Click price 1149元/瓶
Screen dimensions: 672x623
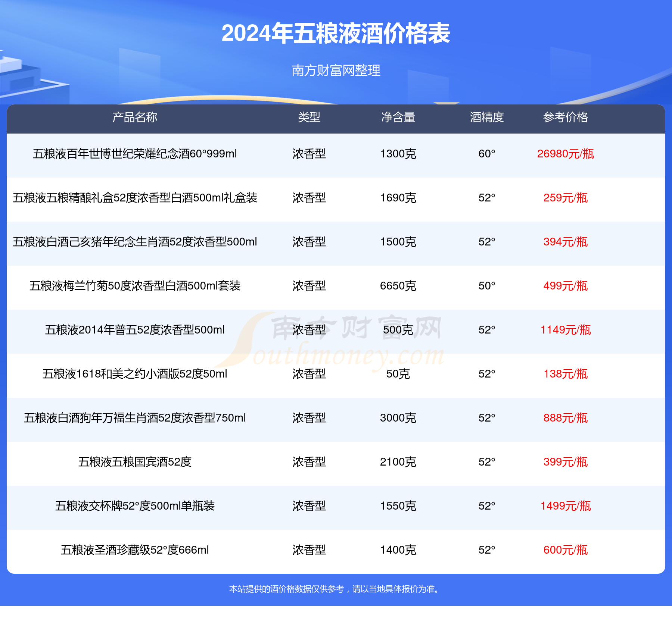click(x=566, y=330)
